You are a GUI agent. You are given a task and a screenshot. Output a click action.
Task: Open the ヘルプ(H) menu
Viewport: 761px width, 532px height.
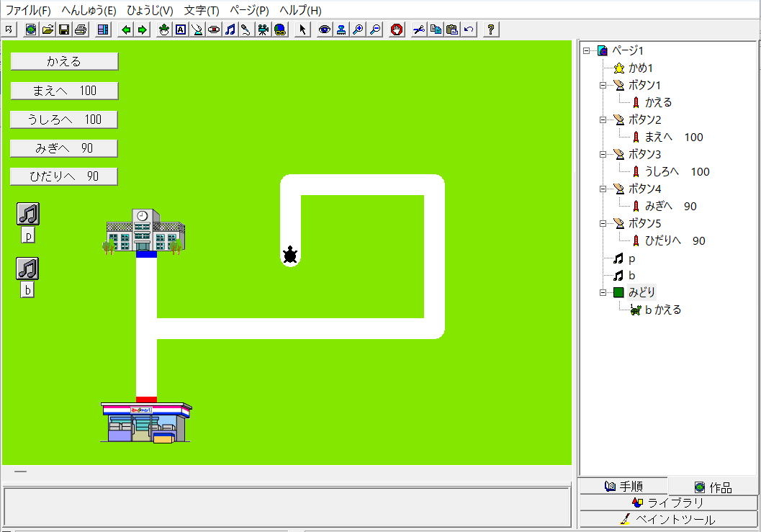coord(300,10)
